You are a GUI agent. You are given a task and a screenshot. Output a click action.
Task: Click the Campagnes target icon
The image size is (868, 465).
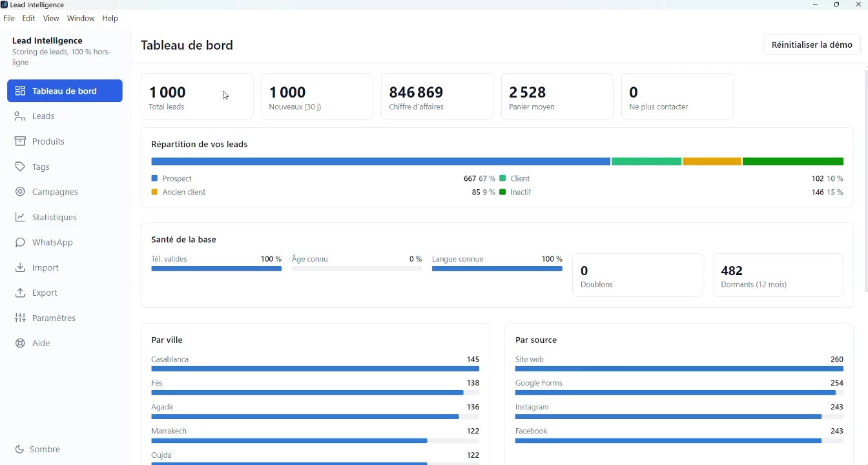coord(20,192)
